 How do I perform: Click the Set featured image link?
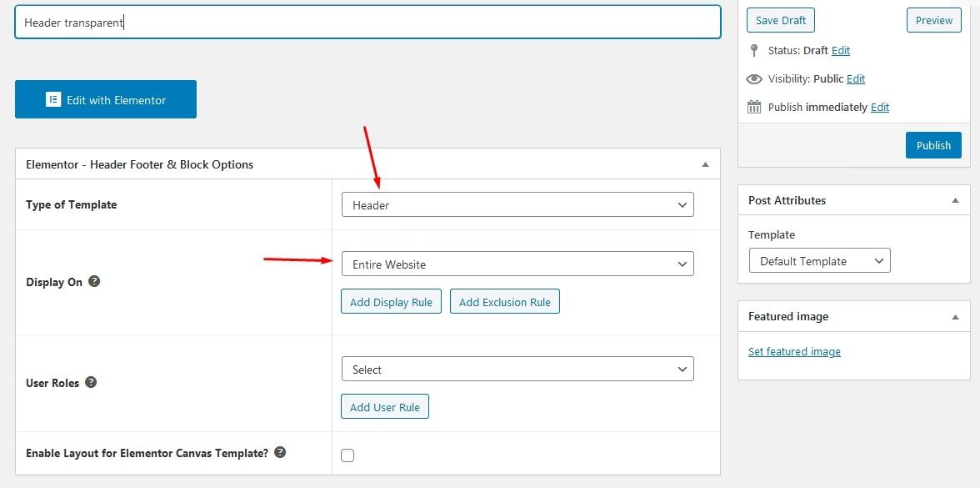coord(794,352)
